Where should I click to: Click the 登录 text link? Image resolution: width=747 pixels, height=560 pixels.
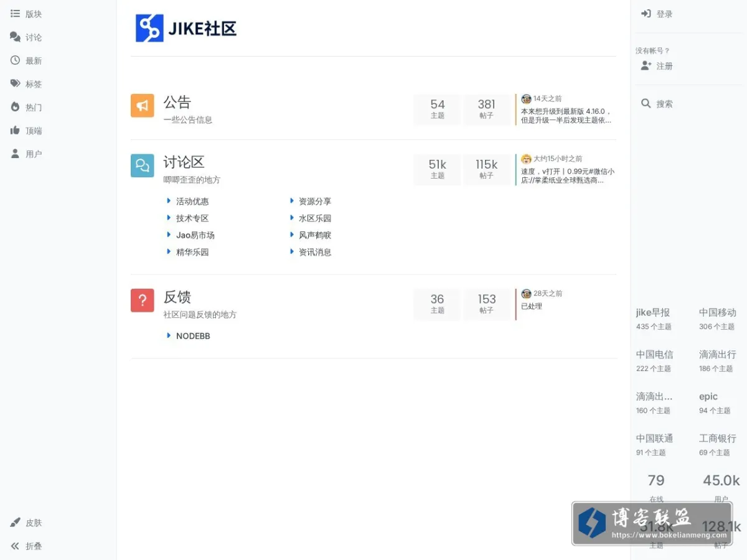[664, 14]
